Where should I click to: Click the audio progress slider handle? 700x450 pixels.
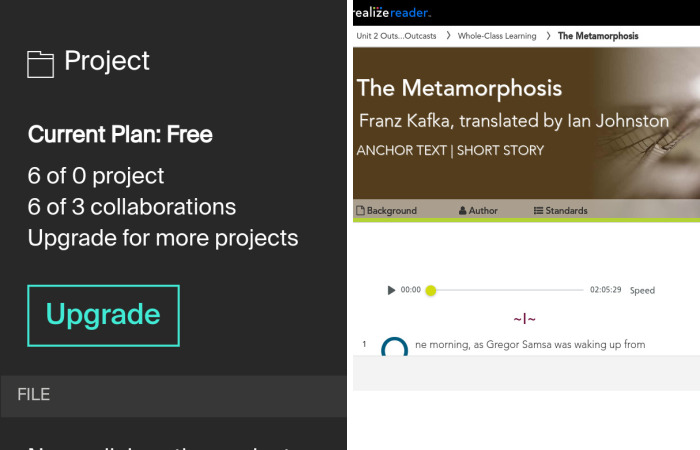(431, 290)
